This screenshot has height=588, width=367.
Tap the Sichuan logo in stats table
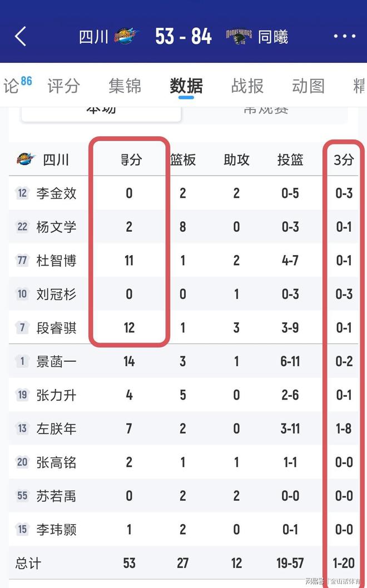26,160
